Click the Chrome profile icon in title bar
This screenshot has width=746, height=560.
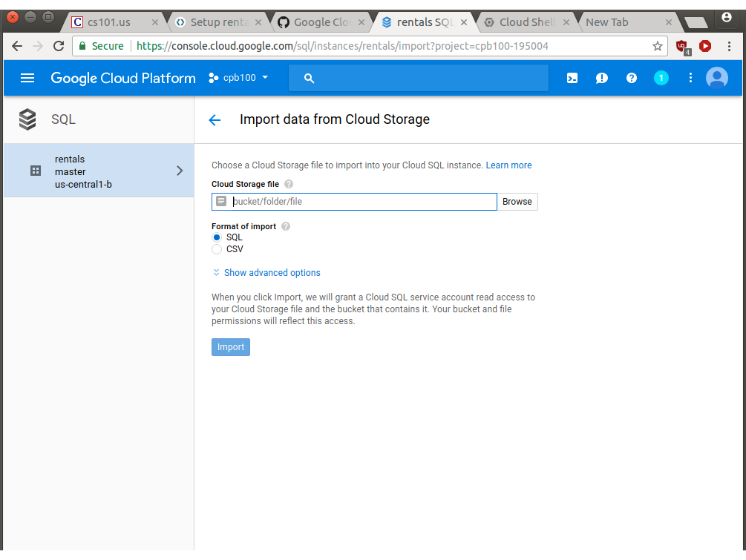[x=727, y=18]
